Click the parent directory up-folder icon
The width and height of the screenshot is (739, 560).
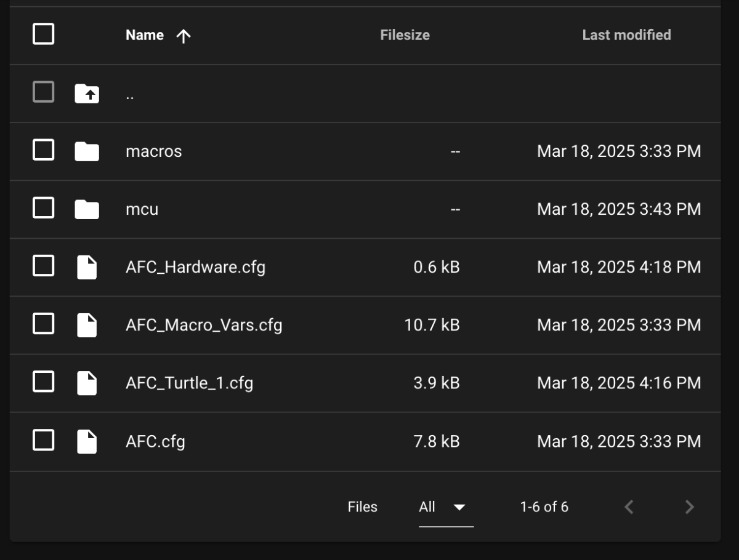tap(87, 94)
